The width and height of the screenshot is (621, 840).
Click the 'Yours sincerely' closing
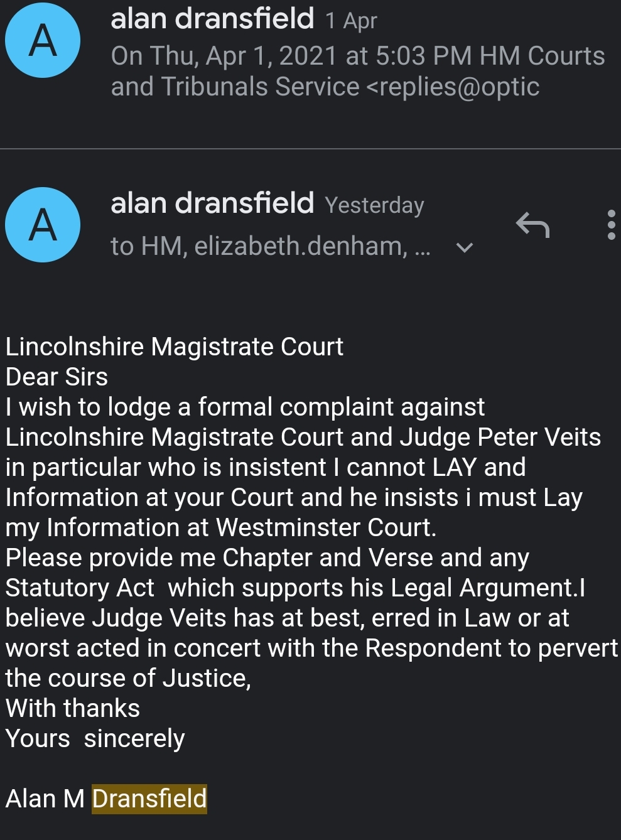point(95,738)
